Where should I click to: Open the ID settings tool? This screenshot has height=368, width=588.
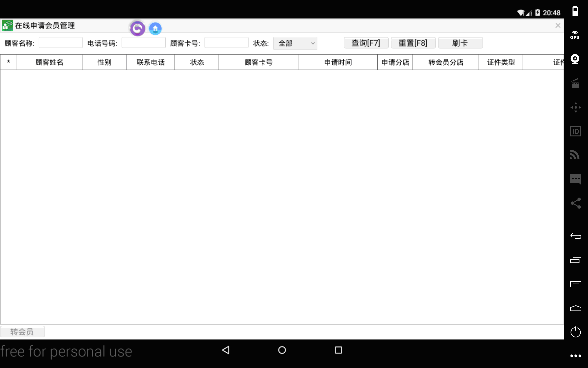[575, 131]
